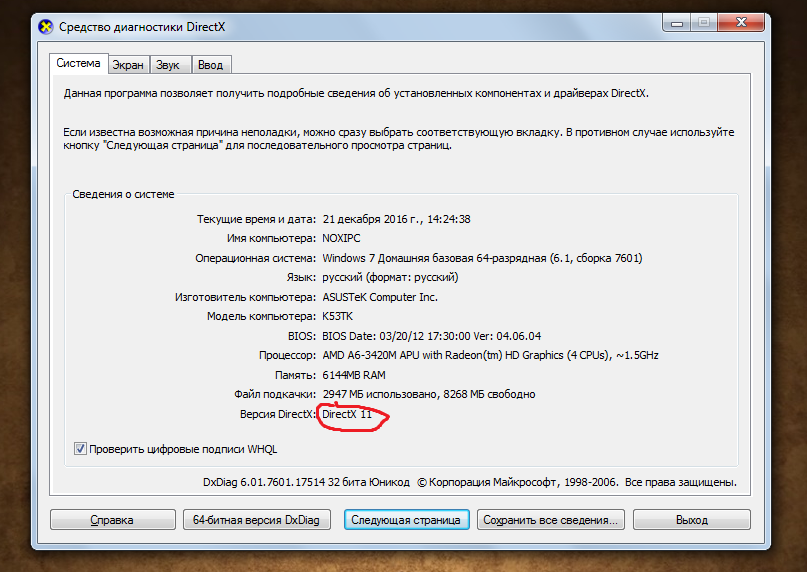The image size is (807, 572).
Task: Switch to the Экран tab
Action: (128, 65)
